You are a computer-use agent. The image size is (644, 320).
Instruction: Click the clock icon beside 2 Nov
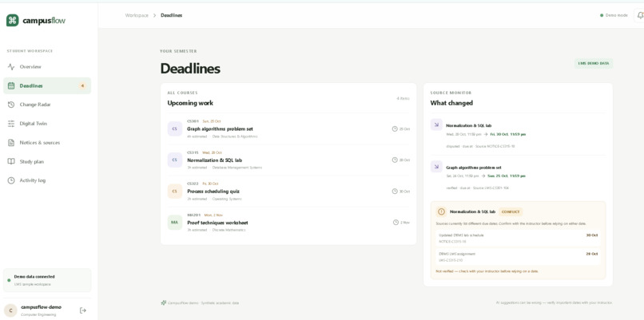pyautogui.click(x=396, y=223)
